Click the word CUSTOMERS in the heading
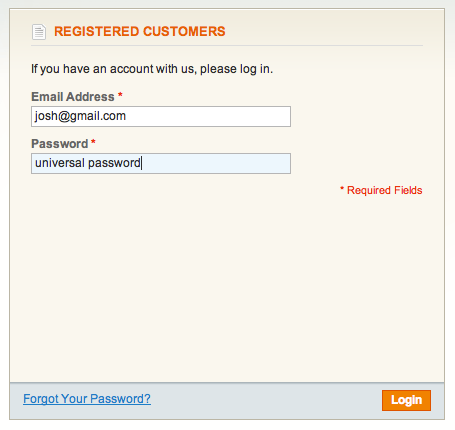This screenshot has height=430, width=455. tap(184, 31)
